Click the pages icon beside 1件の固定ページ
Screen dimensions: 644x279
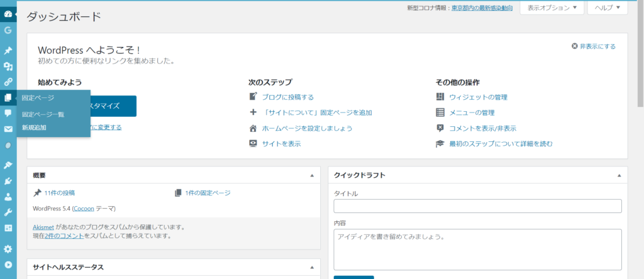tap(178, 192)
